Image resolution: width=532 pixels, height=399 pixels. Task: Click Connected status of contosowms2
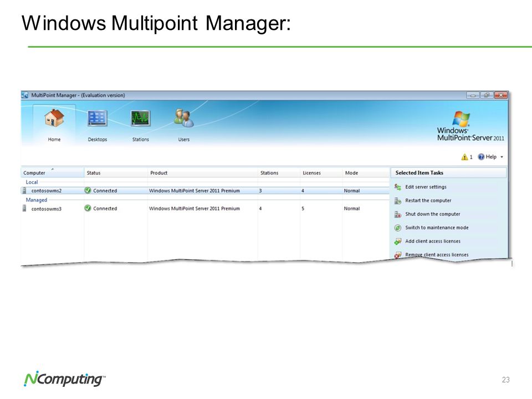[105, 191]
